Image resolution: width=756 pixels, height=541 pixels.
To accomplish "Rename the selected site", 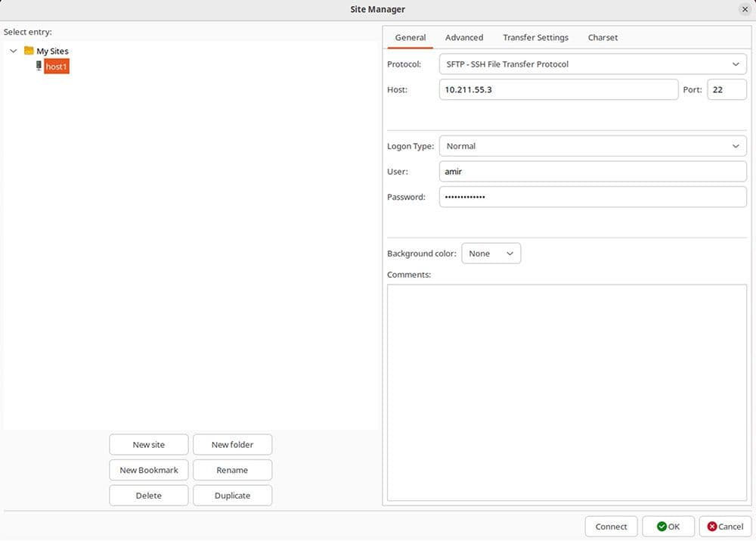I will tap(232, 470).
